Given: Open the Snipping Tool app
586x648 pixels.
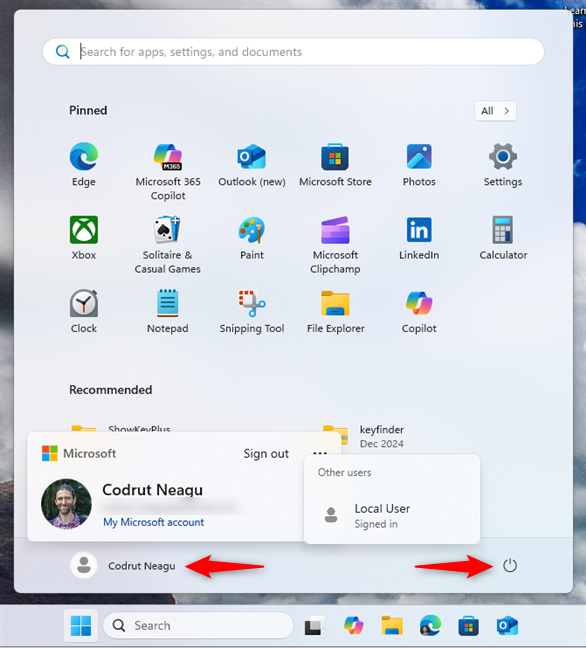Looking at the screenshot, I should 252,312.
